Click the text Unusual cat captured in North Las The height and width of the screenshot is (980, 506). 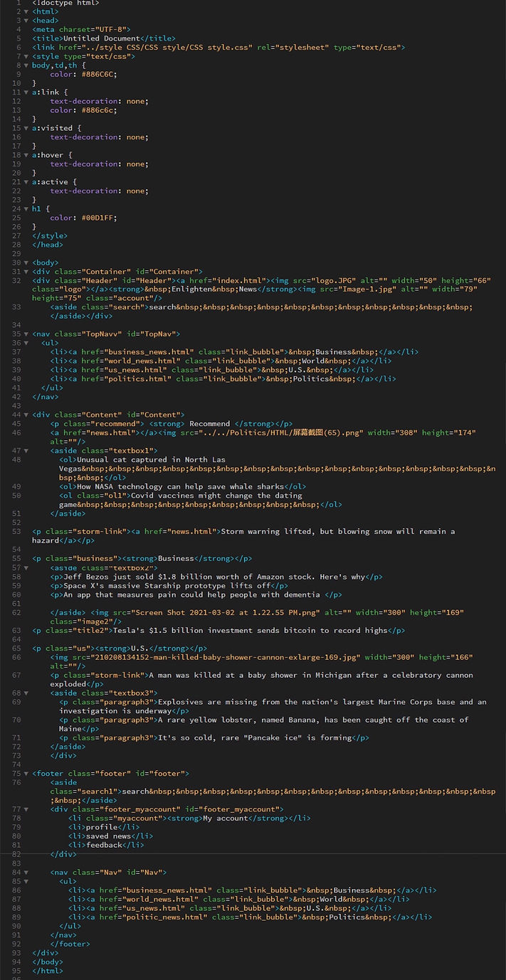(151, 459)
